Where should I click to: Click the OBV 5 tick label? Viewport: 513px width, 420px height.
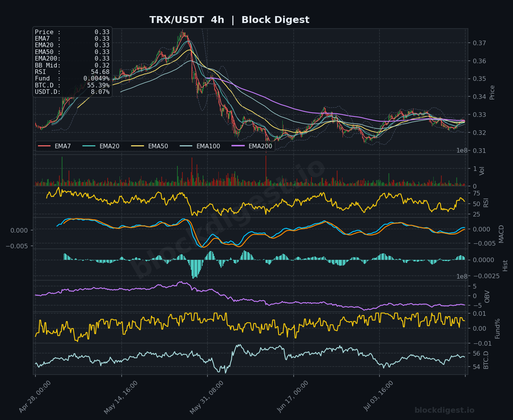pos(475,286)
